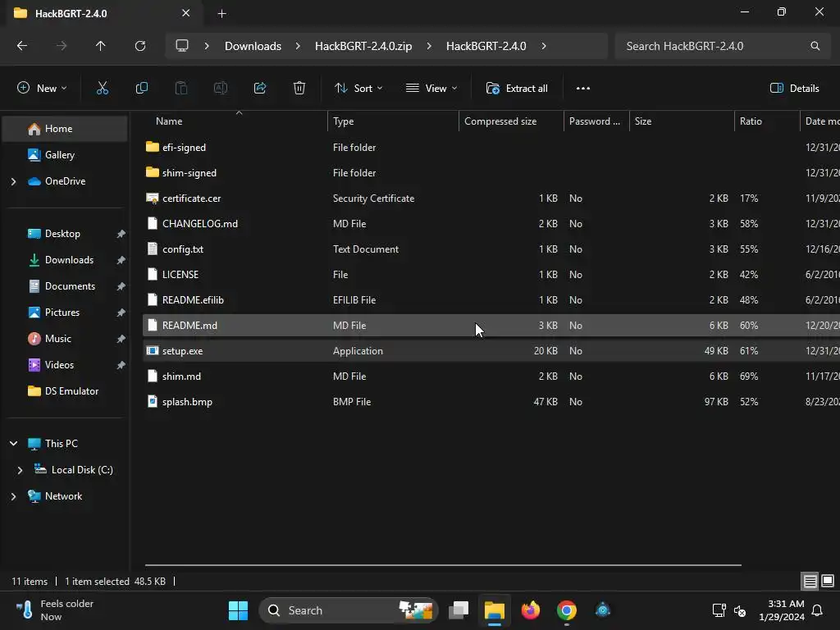Go to HackBGRT-2.4.0.zip breadcrumb

[363, 46]
